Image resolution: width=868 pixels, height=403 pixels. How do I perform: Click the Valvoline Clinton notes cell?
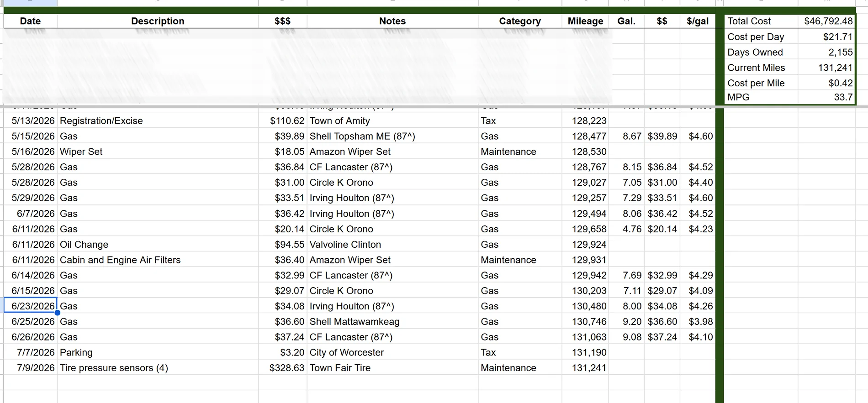392,245
